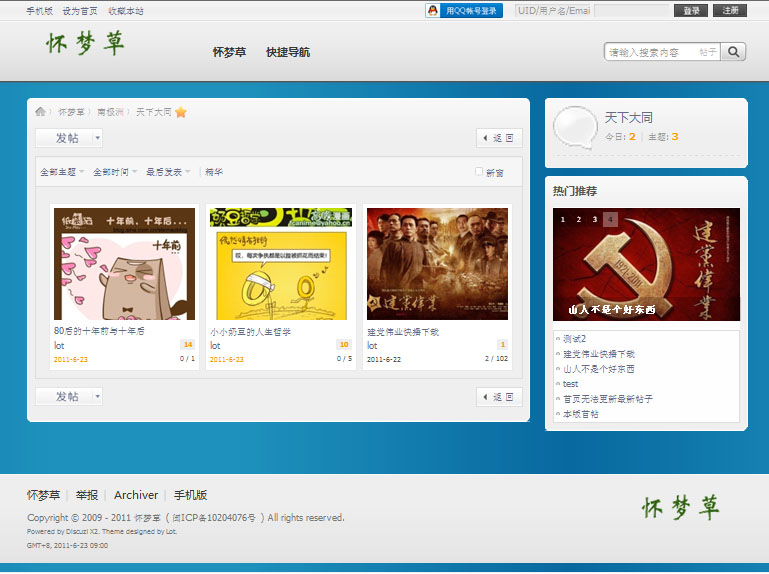Switch to slide 1 in 热门推荐
769x574 pixels.
click(563, 219)
